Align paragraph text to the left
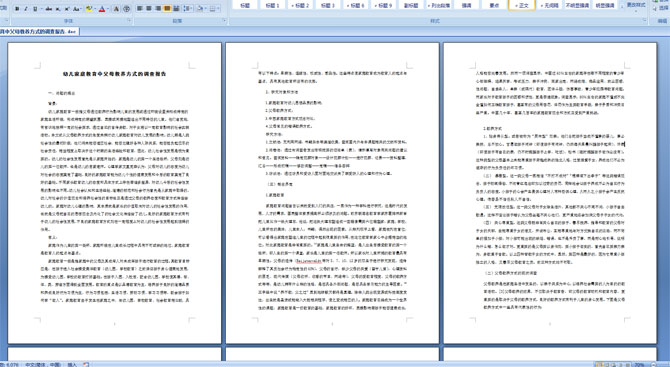The height and width of the screenshot is (367, 670). [x=139, y=9]
